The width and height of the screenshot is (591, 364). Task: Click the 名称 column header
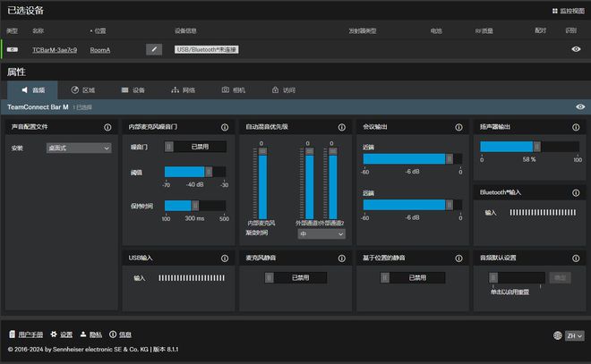pos(39,31)
